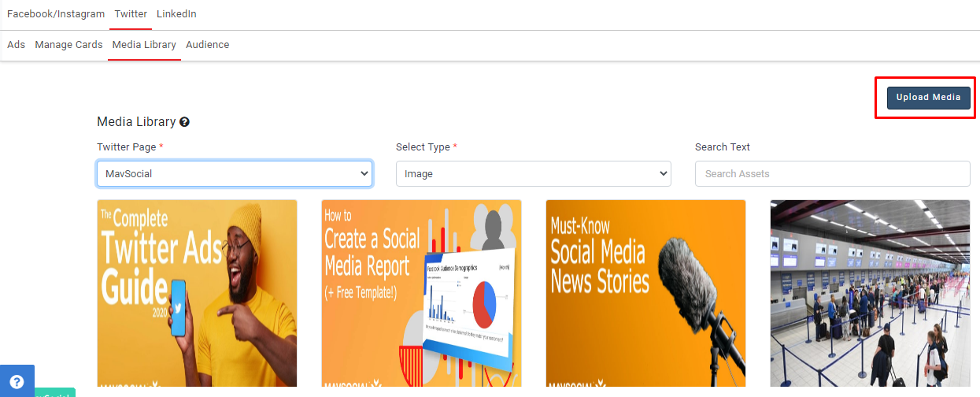Open the Select Type dropdown set to Image
Viewport: 980px width, 397px height.
pos(533,173)
